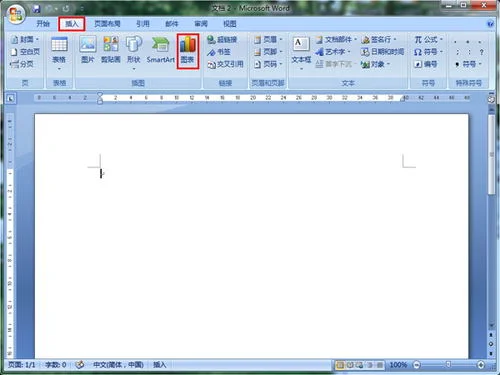Open word count 字数: 0 indicator
Viewport: 500px width, 375px height.
(56, 365)
